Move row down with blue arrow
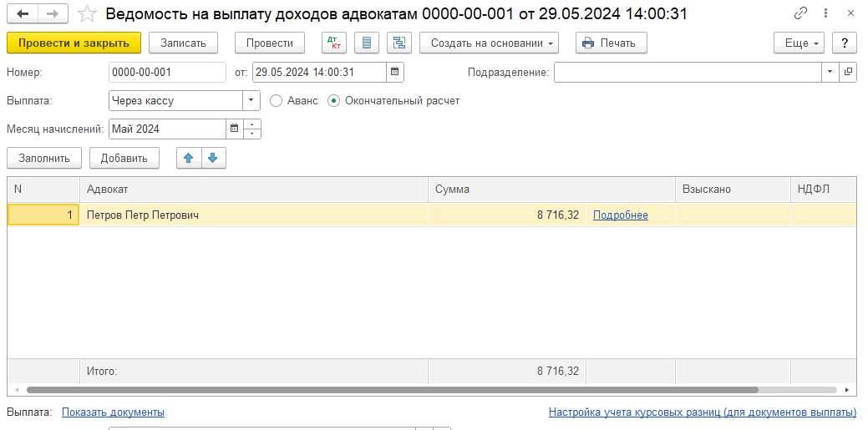The width and height of the screenshot is (868, 430). [213, 158]
